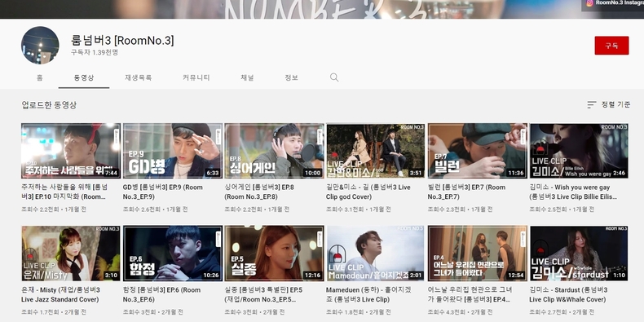Open the Mamedeun 흩어지겠죠 thumbnail
Image resolution: width=644 pixels, height=322 pixels.
tap(375, 253)
